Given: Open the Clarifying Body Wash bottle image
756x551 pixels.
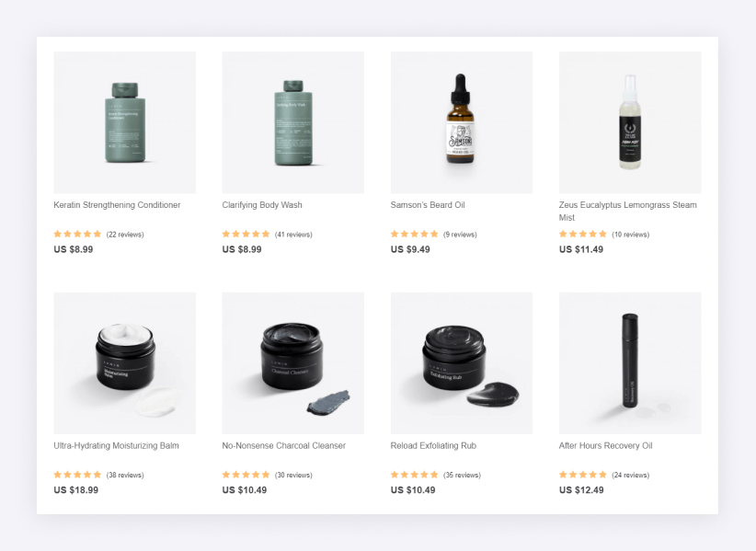Looking at the screenshot, I should pyautogui.click(x=293, y=122).
